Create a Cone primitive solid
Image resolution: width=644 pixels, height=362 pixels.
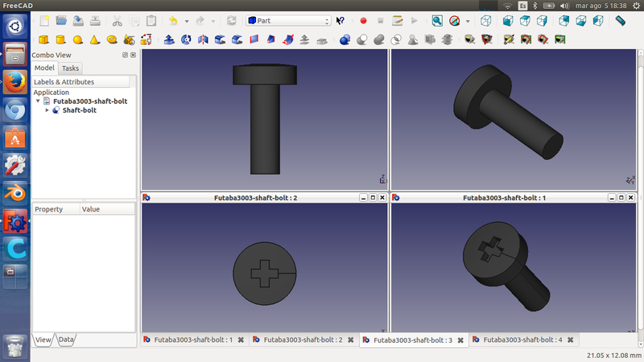pos(95,39)
